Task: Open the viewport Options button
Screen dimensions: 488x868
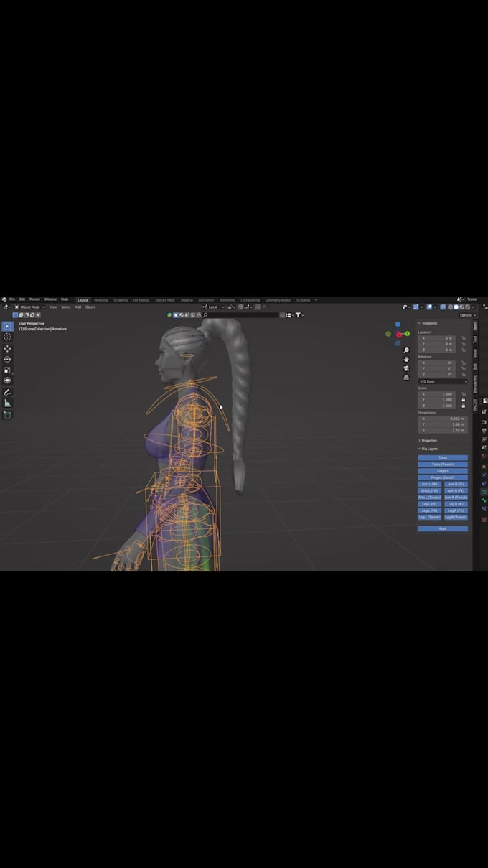Action: pos(466,315)
